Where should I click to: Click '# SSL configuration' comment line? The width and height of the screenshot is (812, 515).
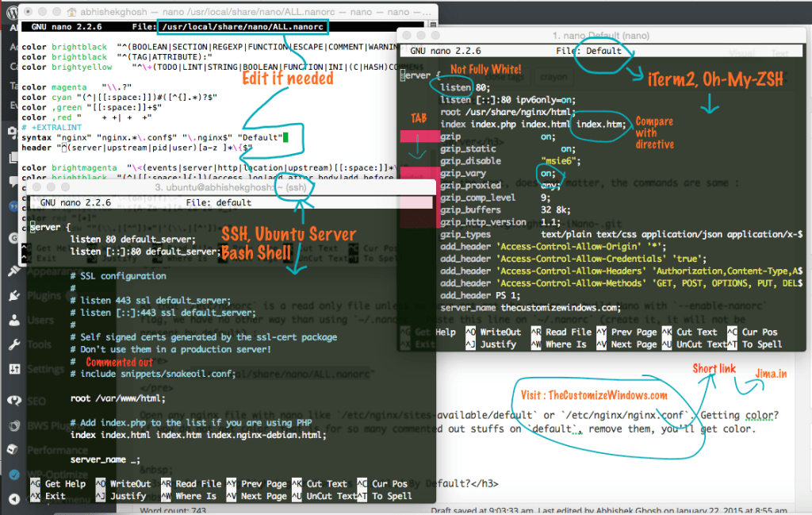tap(118, 276)
